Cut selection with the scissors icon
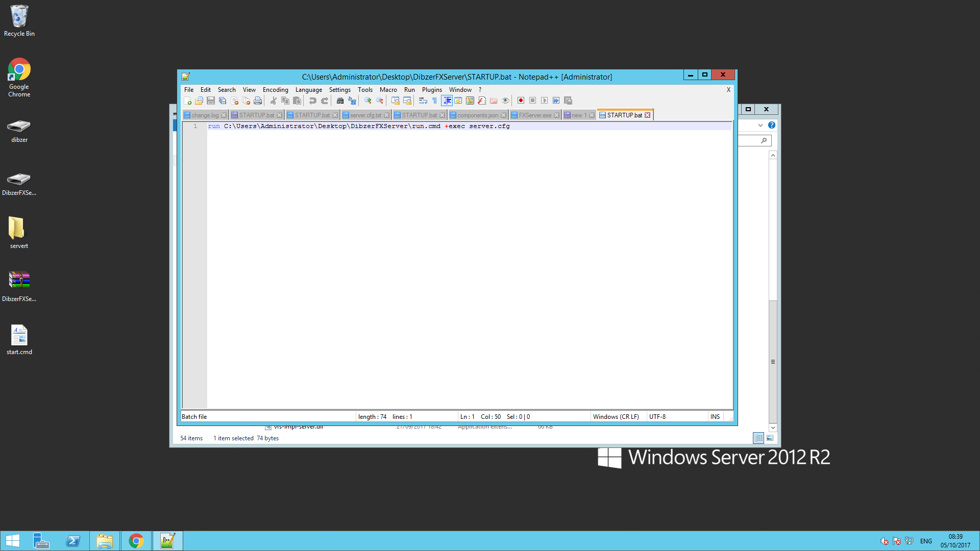Viewport: 980px width, 551px height. coord(274,101)
